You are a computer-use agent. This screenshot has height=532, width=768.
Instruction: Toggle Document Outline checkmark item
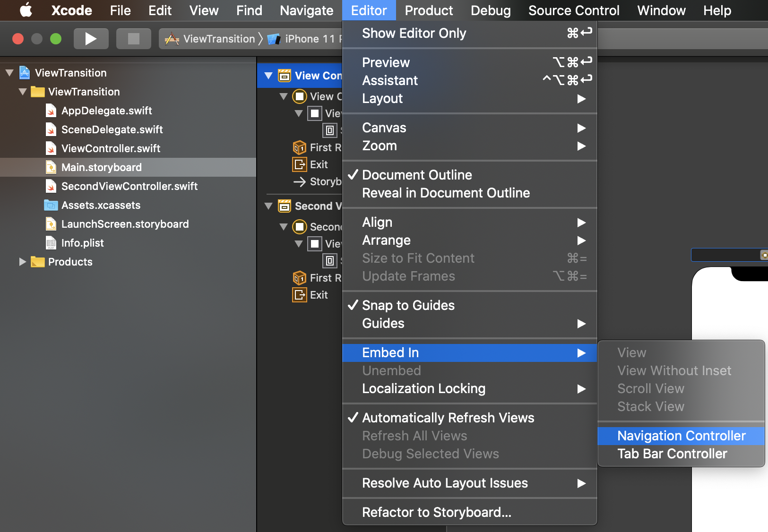[470, 175]
